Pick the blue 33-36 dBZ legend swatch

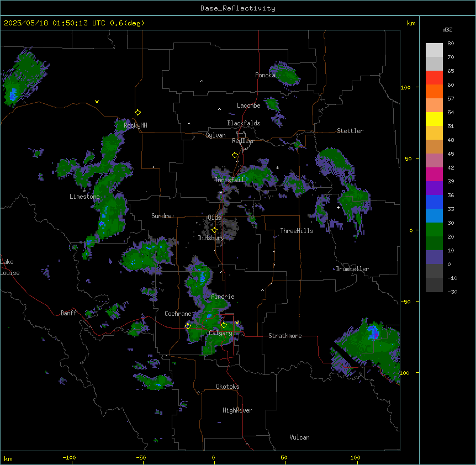[434, 202]
